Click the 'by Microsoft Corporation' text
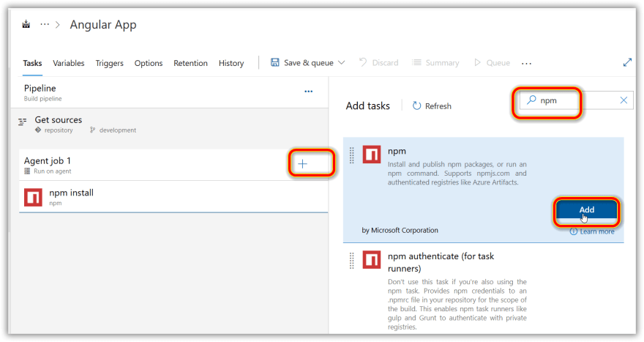Viewport: 644px width, 342px height. tap(400, 230)
